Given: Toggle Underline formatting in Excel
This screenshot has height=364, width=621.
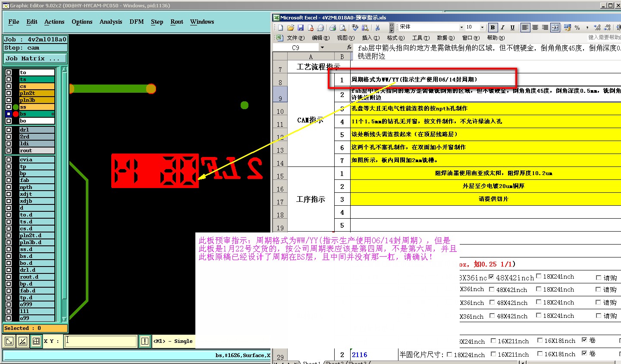Looking at the screenshot, I should [512, 28].
